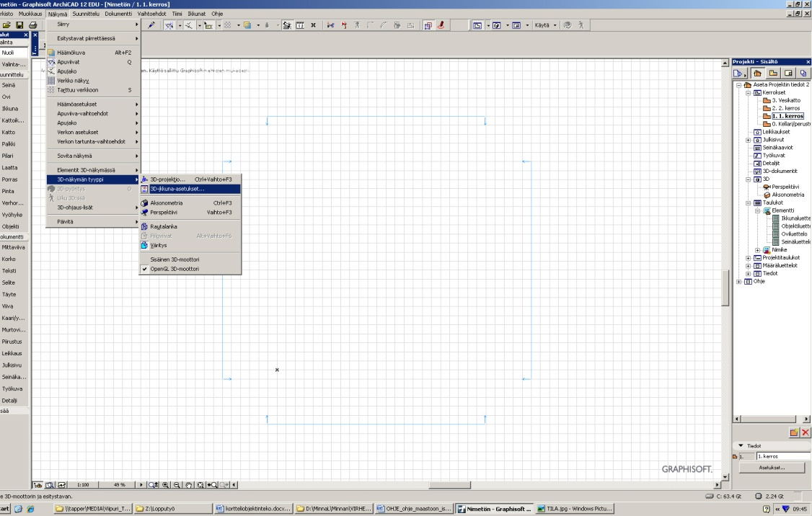Viewport: 812px width, 516px height.
Task: Click the 1. kerros name input field
Action: pyautogui.click(x=783, y=456)
